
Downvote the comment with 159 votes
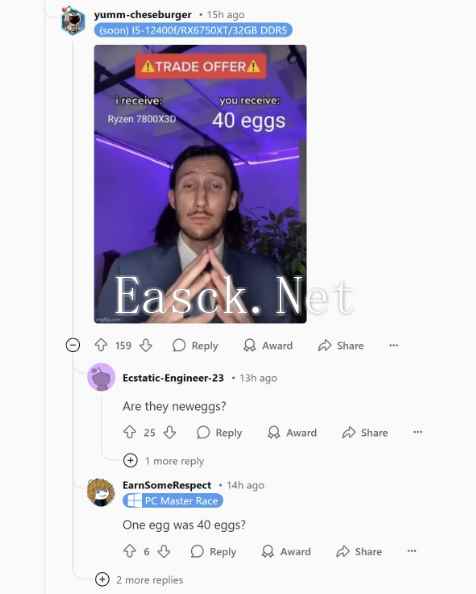click(146, 345)
